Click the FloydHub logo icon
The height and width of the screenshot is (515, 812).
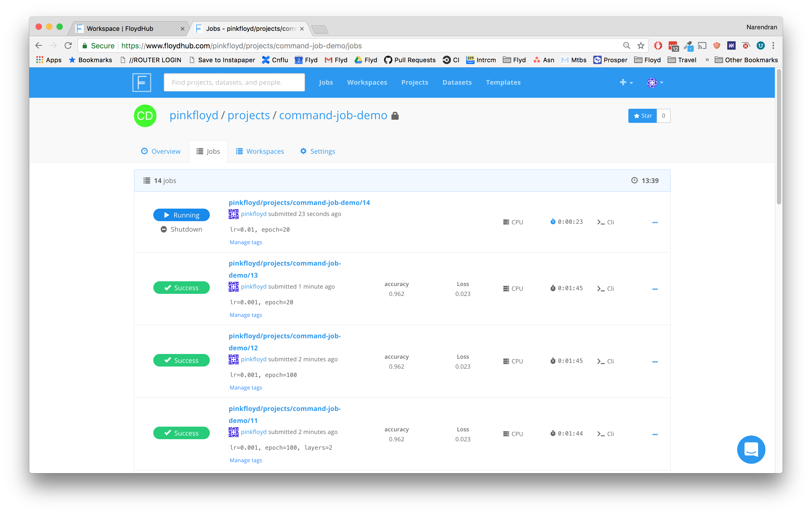(142, 83)
